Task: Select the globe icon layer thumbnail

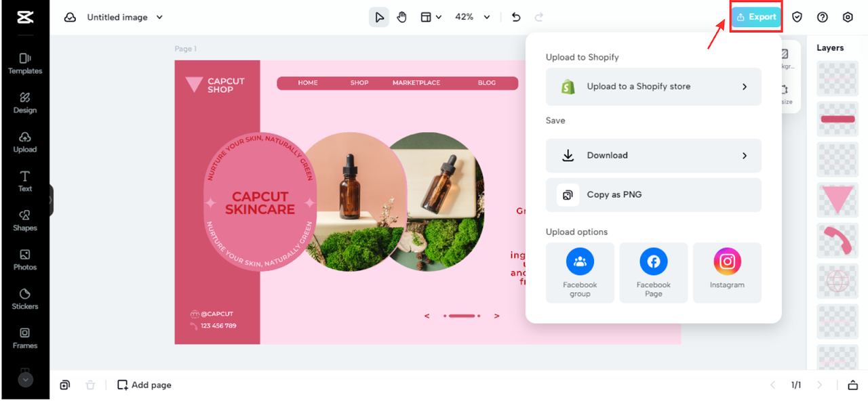Action: coord(837,281)
